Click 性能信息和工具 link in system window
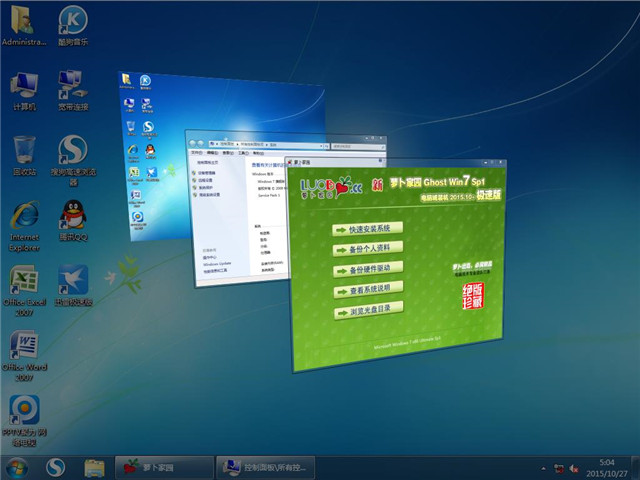The height and width of the screenshot is (480, 640). pyautogui.click(x=215, y=271)
